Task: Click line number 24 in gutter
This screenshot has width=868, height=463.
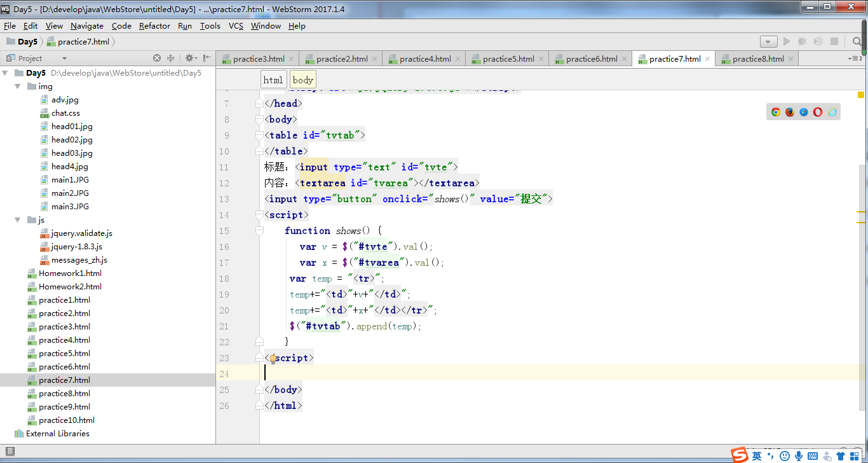Action: click(224, 374)
